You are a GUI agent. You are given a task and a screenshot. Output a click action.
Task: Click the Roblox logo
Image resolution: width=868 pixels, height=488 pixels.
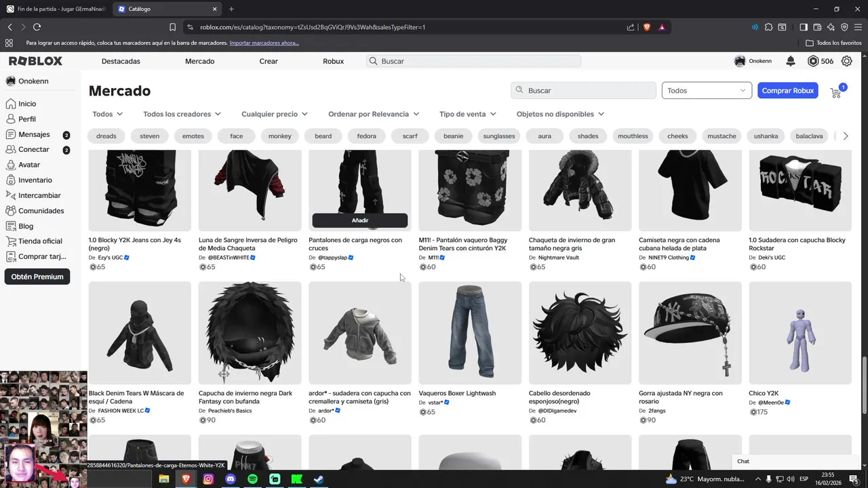[35, 61]
